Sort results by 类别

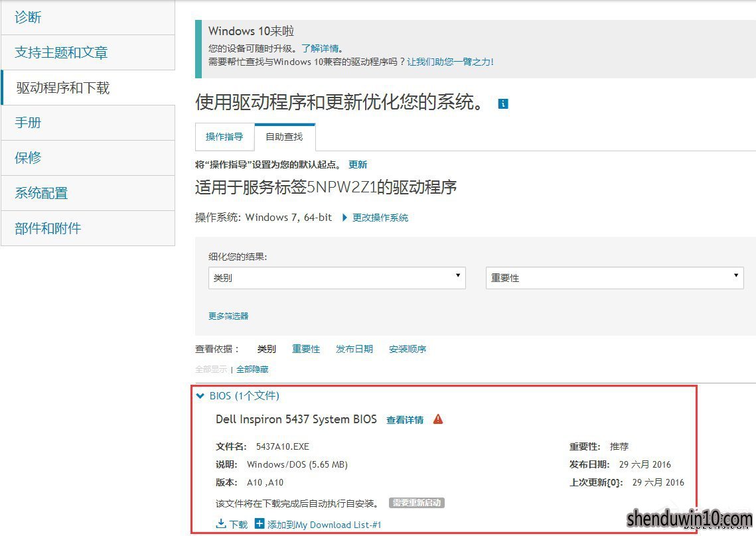[x=267, y=349]
